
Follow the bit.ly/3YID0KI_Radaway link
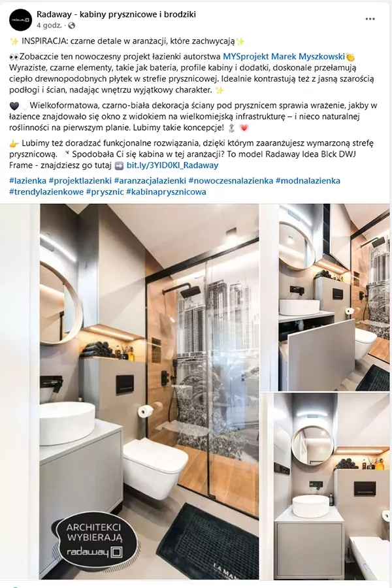[x=172, y=165]
